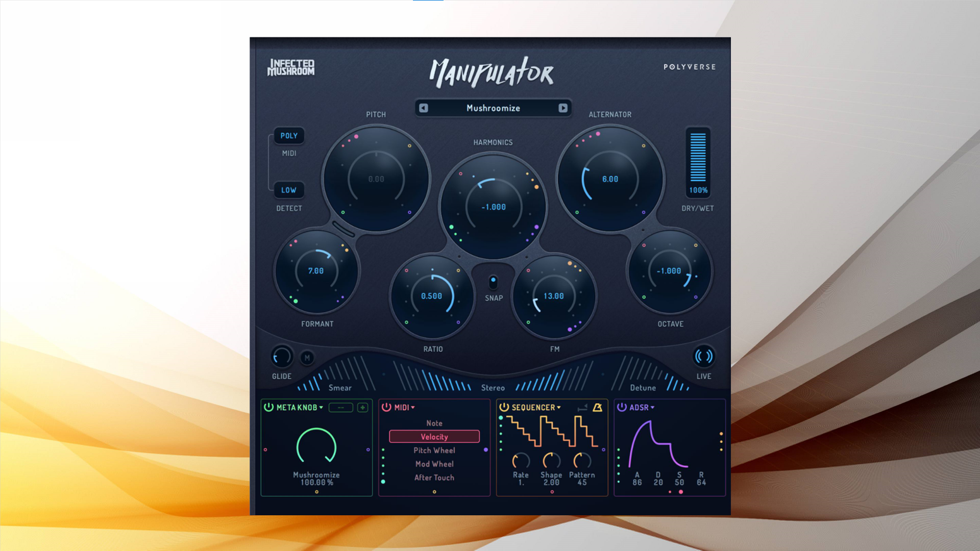Select Pitch Wheel in the MIDI list
This screenshot has width=980, height=551.
click(x=434, y=450)
